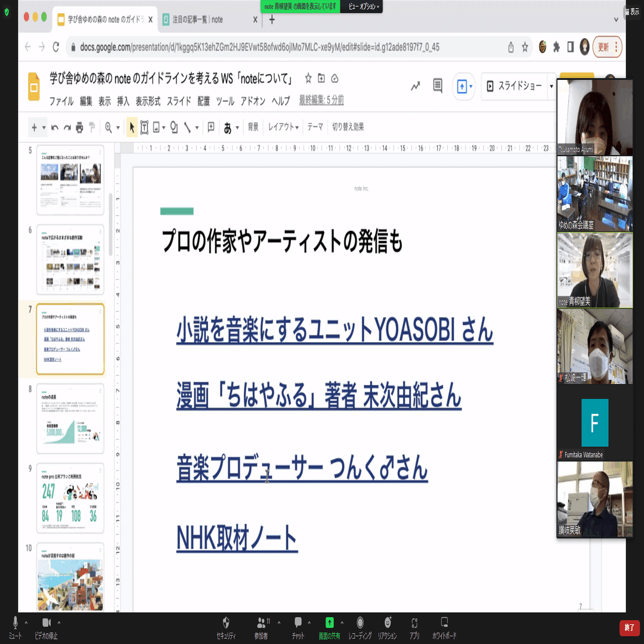Open the レイアウト layout dropdown
This screenshot has height=644, width=644.
[283, 127]
